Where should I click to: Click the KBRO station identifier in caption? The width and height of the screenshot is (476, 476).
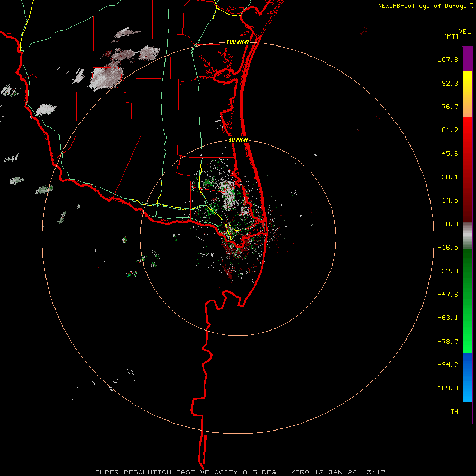point(300,472)
